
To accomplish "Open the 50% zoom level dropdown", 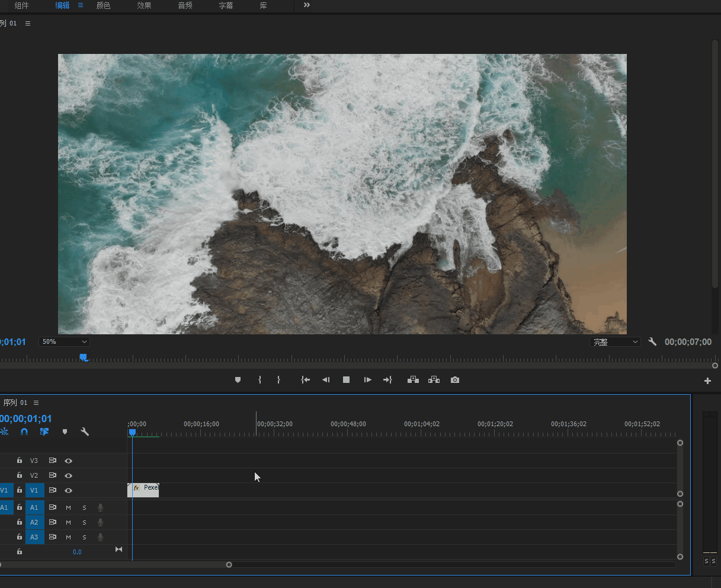I will point(64,342).
